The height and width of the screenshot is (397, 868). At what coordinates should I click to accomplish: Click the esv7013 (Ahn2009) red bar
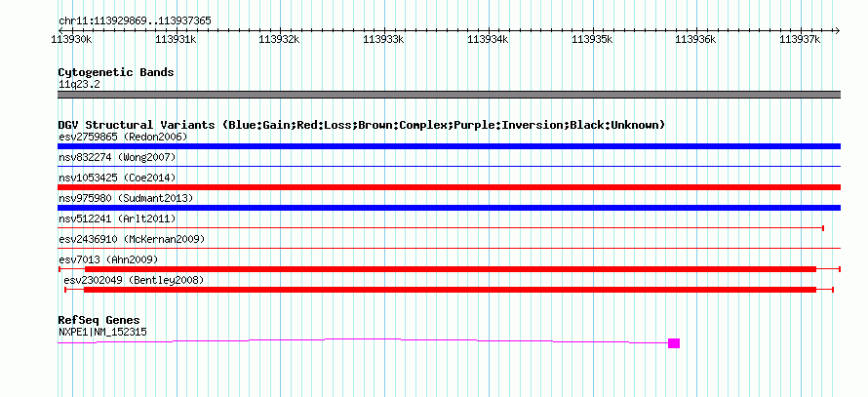[450, 269]
